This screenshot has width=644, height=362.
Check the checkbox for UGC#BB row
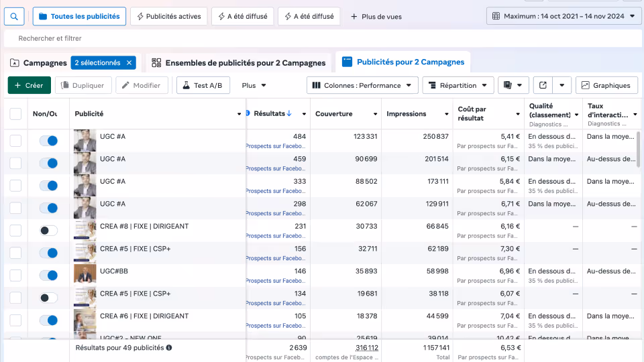(15, 276)
